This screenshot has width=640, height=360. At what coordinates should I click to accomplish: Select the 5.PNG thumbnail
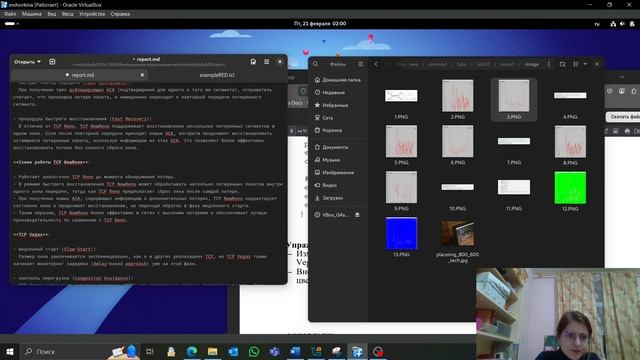pyautogui.click(x=401, y=141)
